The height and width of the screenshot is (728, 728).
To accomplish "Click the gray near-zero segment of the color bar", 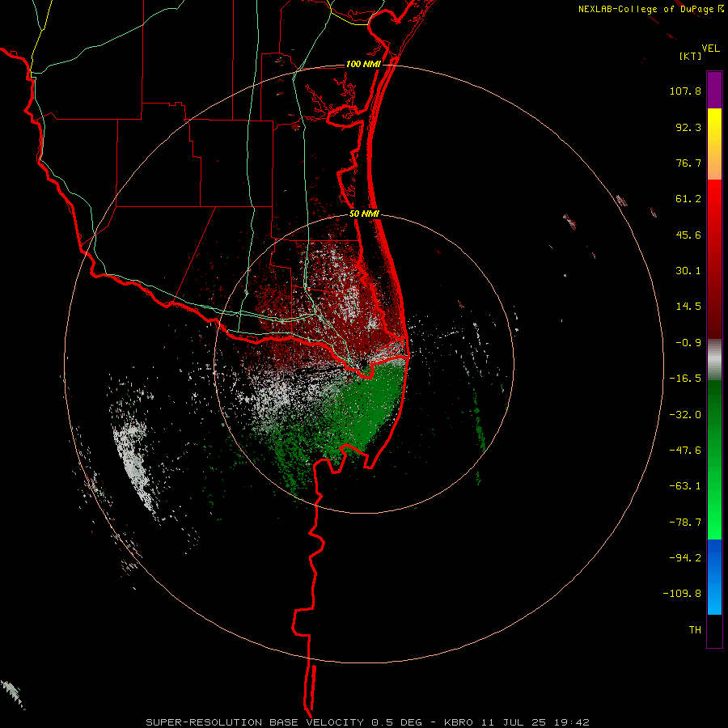I will pyautogui.click(x=714, y=360).
